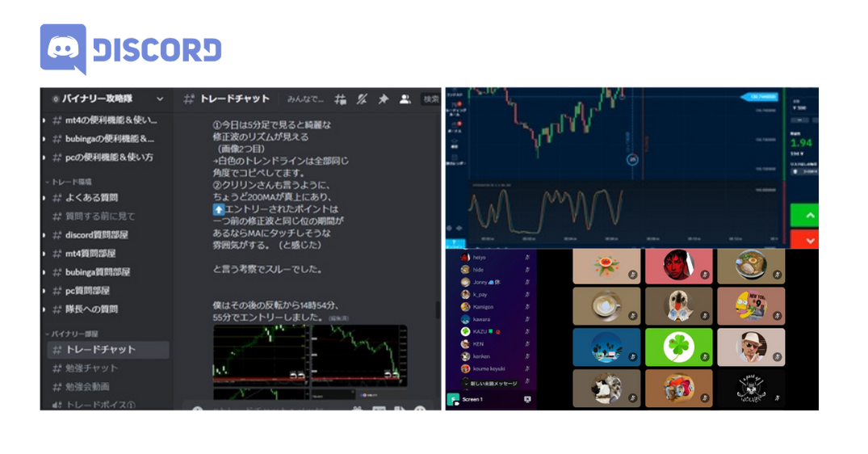Click muted mic icon on heiyo row

[x=527, y=258]
